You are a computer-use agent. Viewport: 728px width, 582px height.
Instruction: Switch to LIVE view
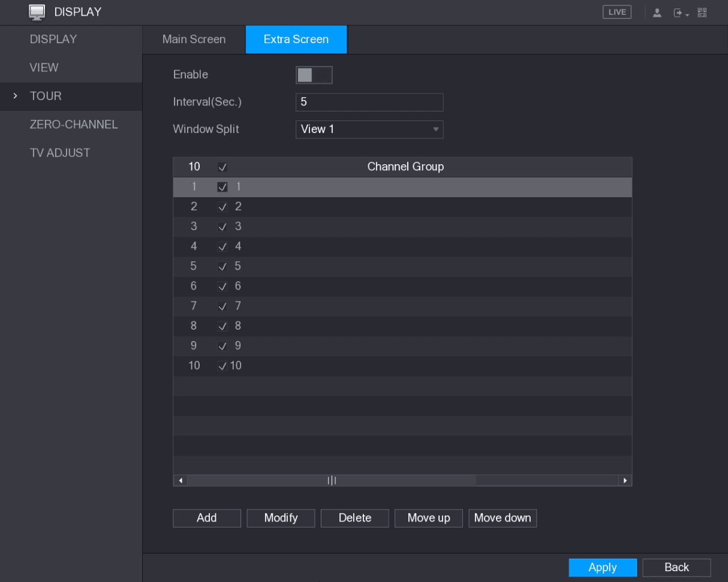(616, 12)
